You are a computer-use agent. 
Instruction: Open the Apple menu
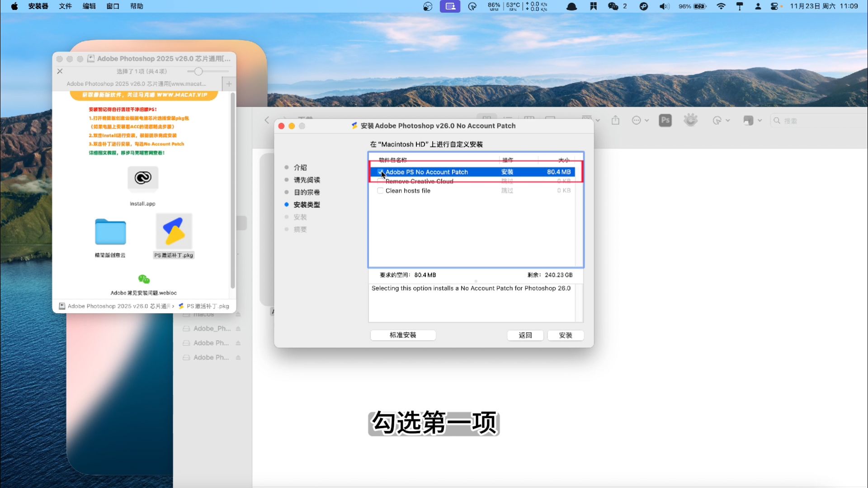coord(14,6)
